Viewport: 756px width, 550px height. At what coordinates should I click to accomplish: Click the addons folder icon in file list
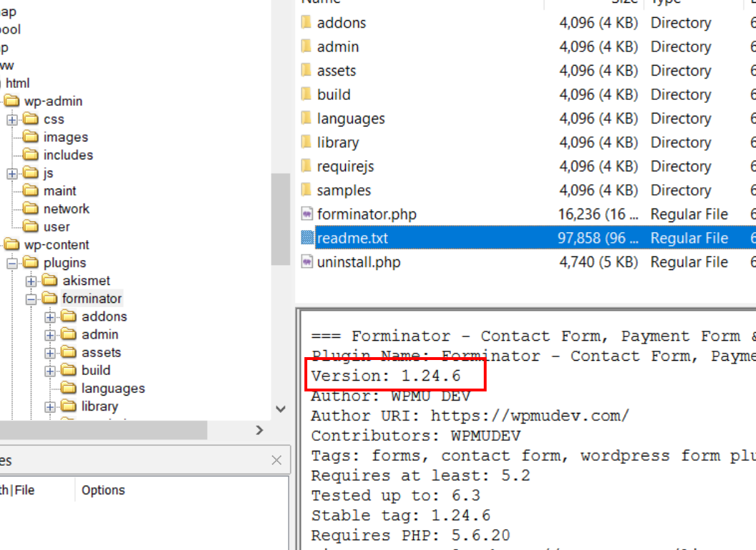[307, 23]
